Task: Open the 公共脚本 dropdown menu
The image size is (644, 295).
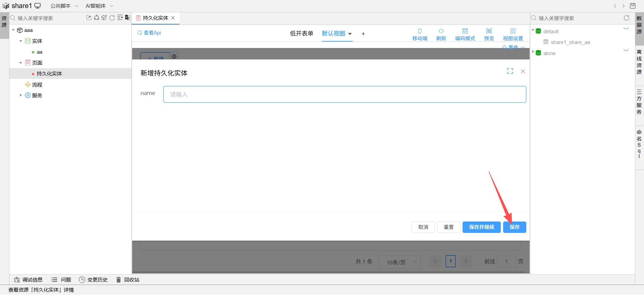Action: click(x=64, y=6)
